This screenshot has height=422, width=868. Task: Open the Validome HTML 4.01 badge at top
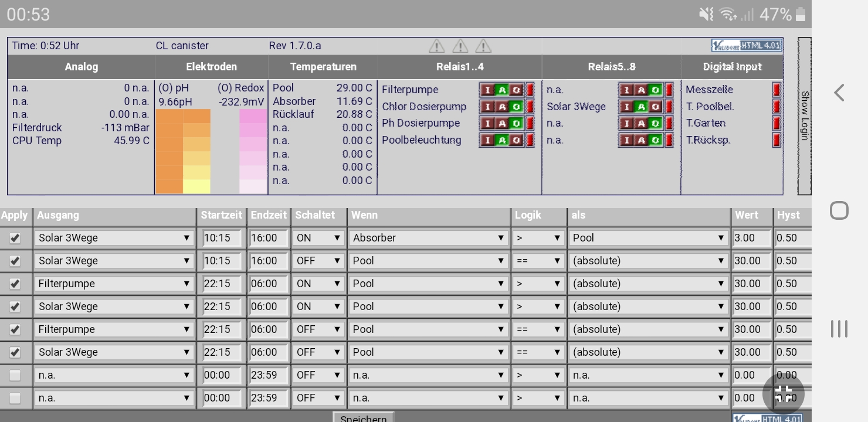coord(747,45)
